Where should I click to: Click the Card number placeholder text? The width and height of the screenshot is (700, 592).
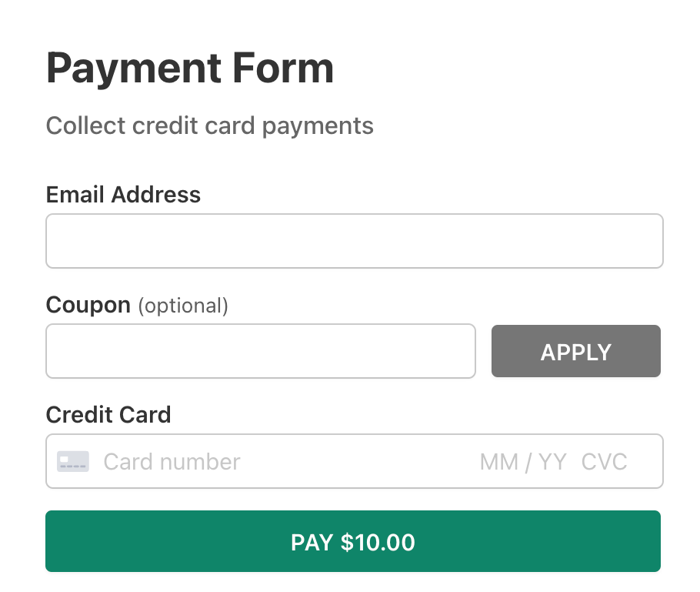(x=171, y=461)
